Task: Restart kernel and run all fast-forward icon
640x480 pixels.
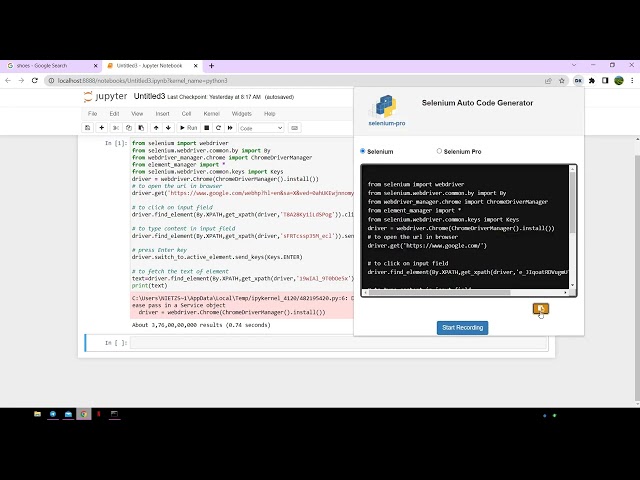Action: pyautogui.click(x=230, y=128)
